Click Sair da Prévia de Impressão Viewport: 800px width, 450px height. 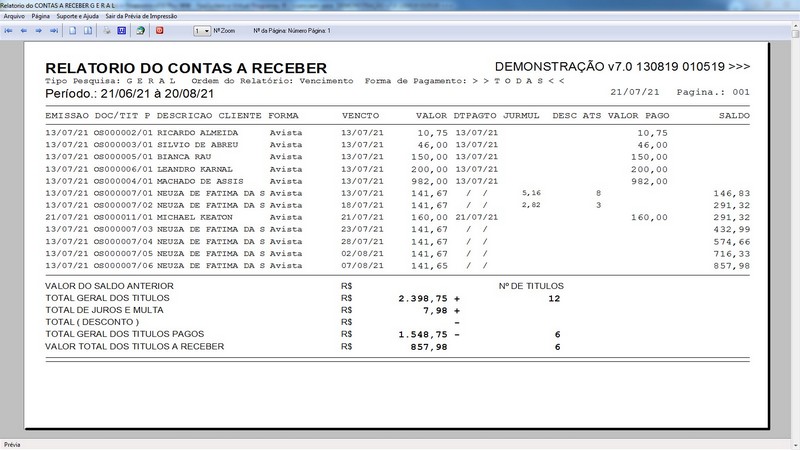[x=141, y=16]
